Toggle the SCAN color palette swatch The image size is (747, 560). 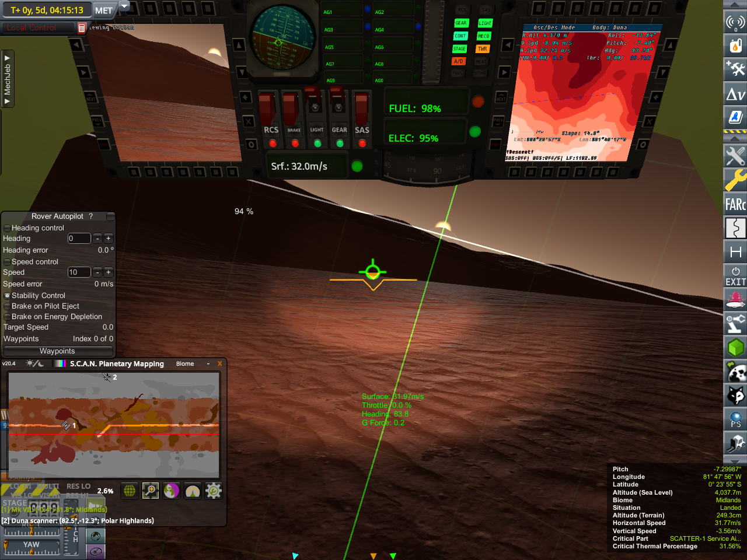(x=60, y=363)
